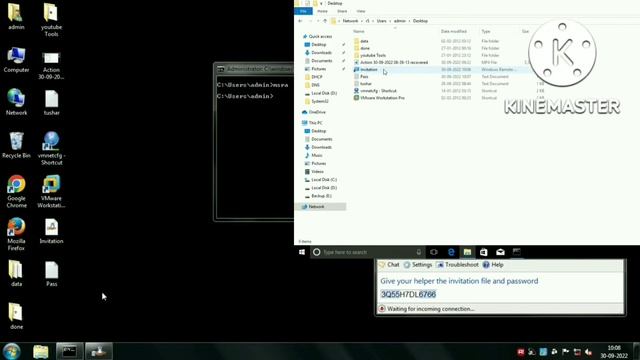This screenshot has width=640, height=360.
Task: Open the Share ribbon tab in File Explorer
Action: pyautogui.click(x=342, y=11)
